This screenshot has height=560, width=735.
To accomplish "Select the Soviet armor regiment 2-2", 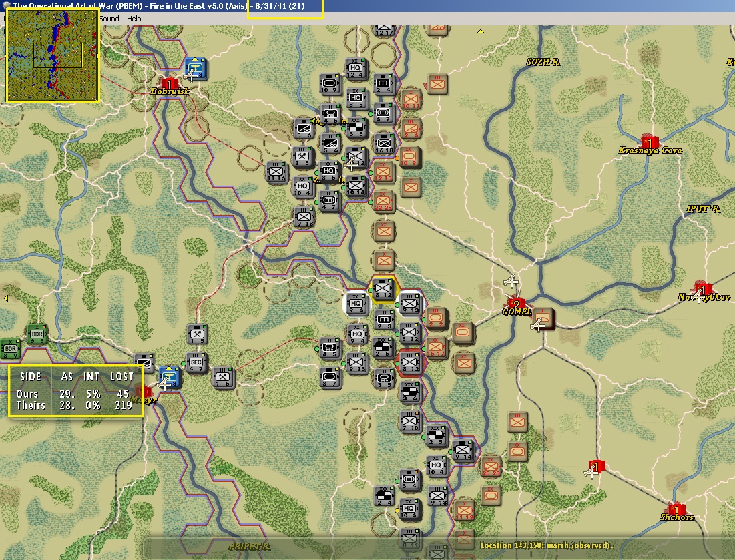I will coord(436,318).
